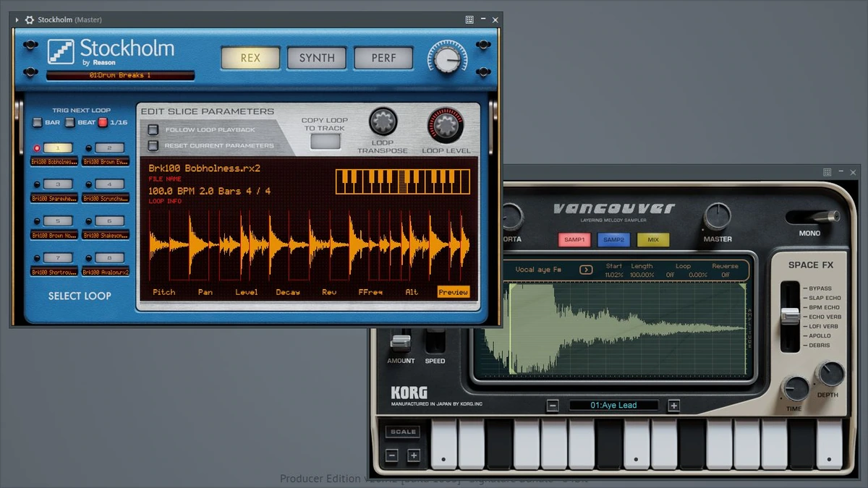Flip the MONO switch in Vancouver
The image size is (868, 488).
tap(813, 216)
